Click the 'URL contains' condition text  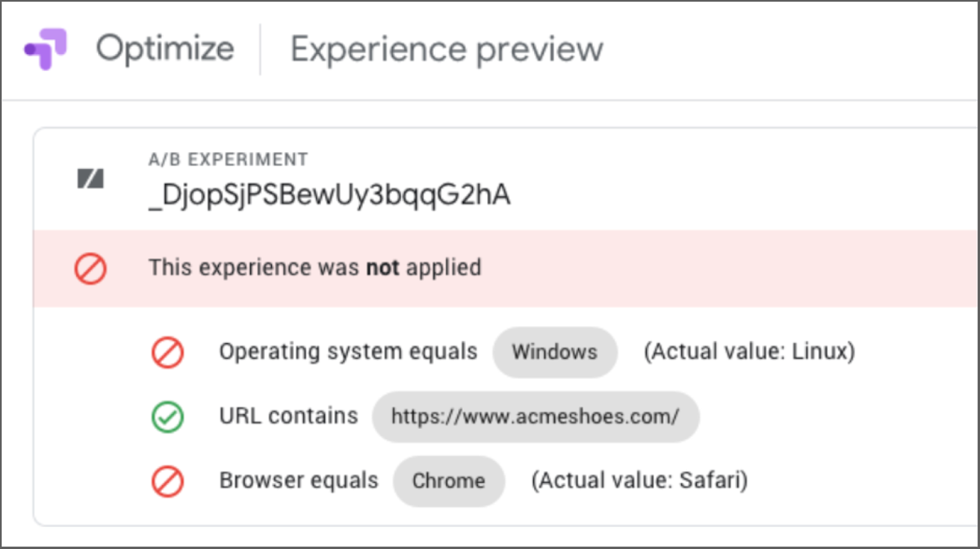click(x=288, y=416)
